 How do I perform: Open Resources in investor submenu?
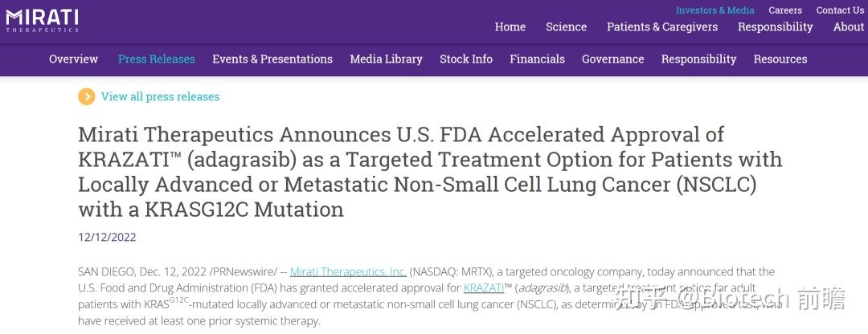(x=780, y=59)
